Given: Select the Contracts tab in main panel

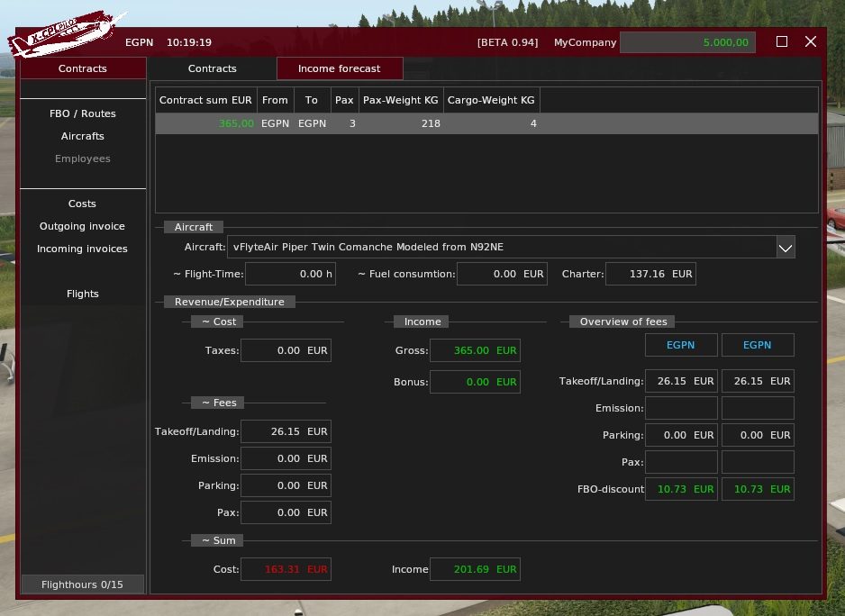Looking at the screenshot, I should [x=212, y=68].
